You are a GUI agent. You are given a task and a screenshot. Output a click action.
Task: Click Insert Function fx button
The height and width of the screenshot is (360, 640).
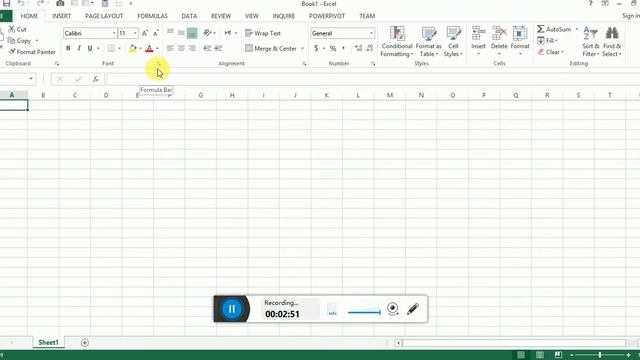[96, 79]
